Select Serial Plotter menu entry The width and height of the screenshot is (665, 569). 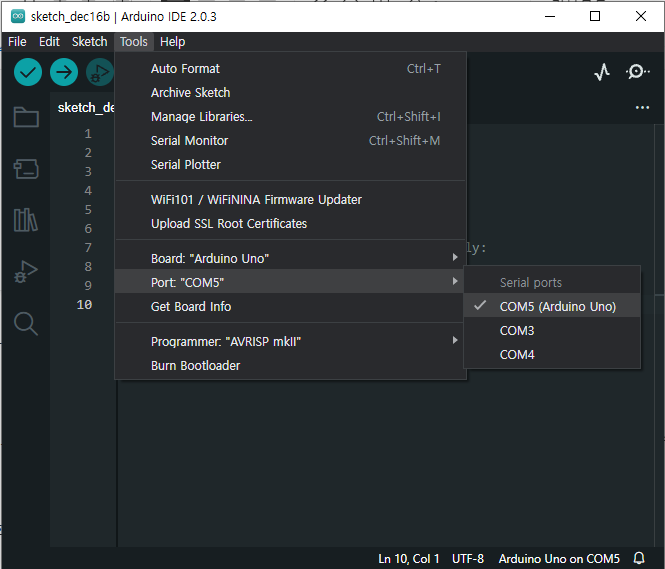coord(291,165)
